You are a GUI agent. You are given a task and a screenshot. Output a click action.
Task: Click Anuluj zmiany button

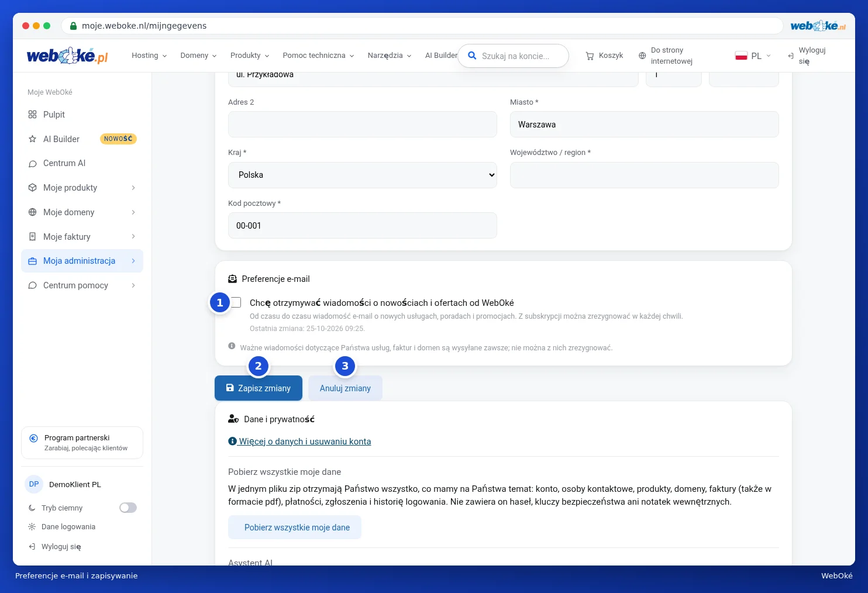pos(345,388)
